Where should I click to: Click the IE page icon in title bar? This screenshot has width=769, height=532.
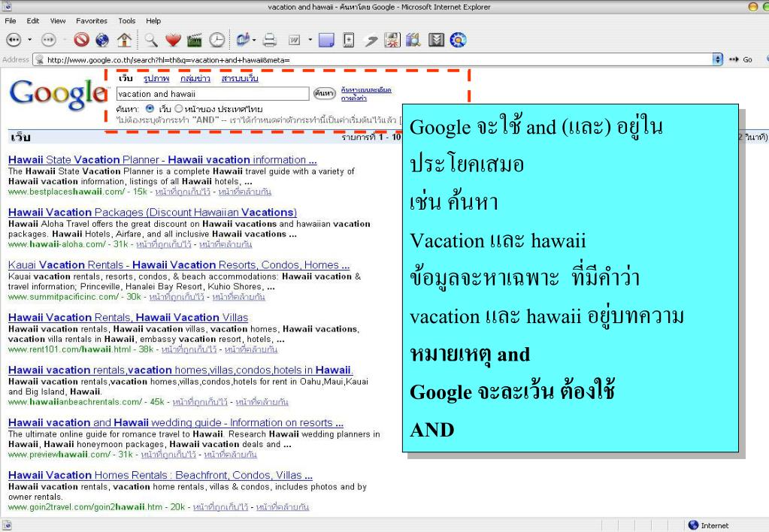tap(6, 6)
